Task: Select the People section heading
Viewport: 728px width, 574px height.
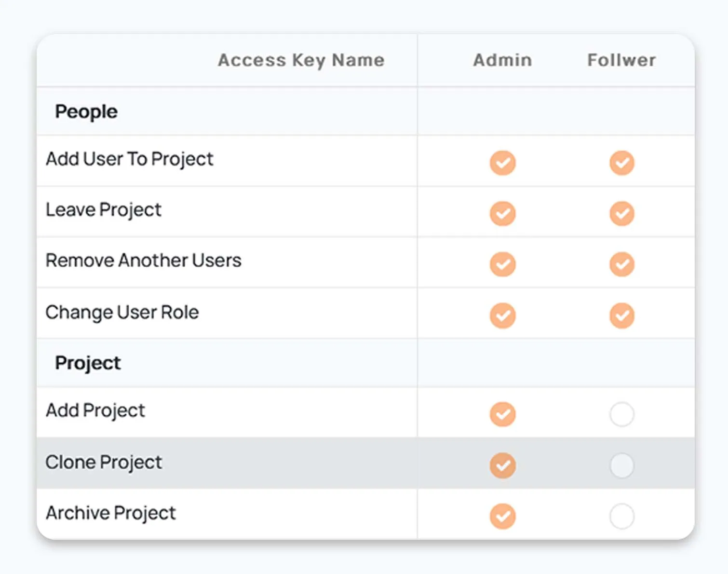Action: click(x=86, y=112)
